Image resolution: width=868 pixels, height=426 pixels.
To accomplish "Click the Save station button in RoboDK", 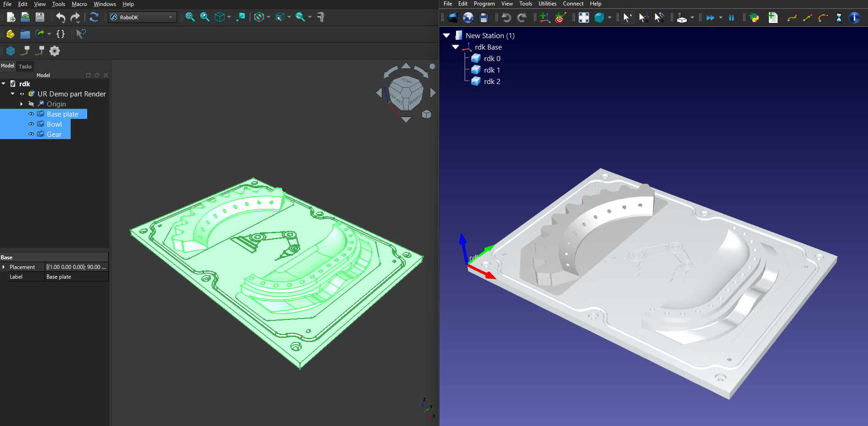I will click(483, 18).
